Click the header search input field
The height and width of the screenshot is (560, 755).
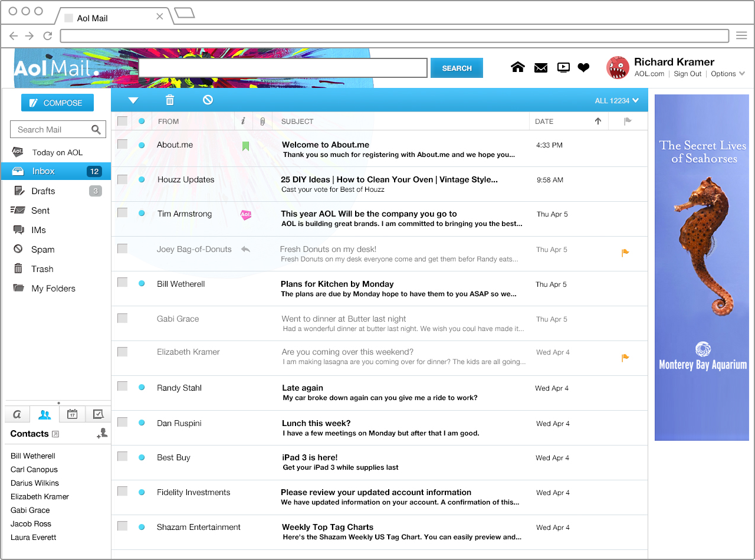point(283,68)
